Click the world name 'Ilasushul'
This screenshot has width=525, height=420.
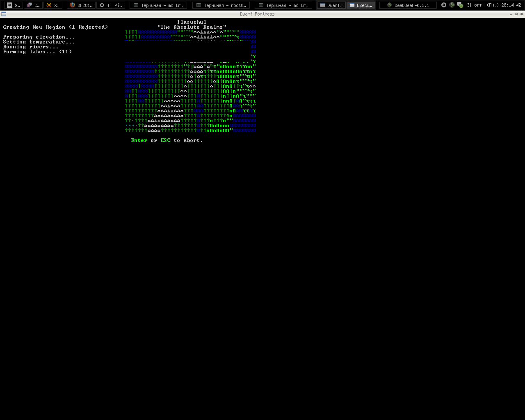(192, 22)
